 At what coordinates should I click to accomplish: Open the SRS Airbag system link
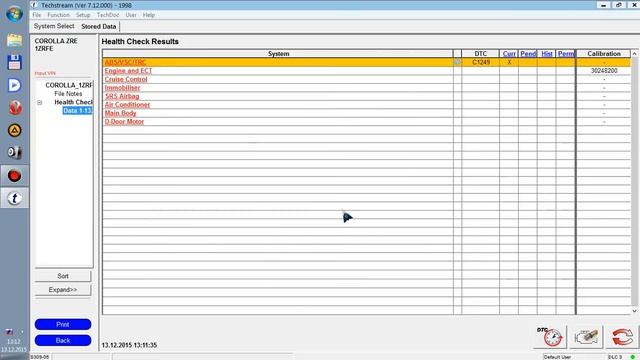(122, 96)
